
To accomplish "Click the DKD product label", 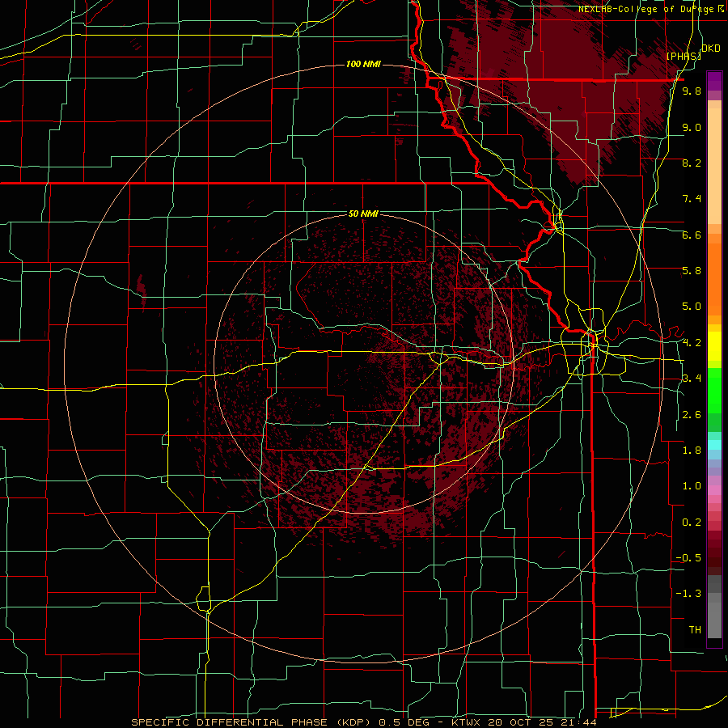I will [710, 49].
